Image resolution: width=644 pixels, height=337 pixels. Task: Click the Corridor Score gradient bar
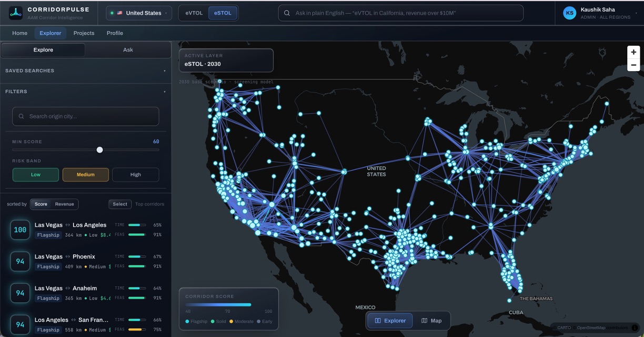218,305
